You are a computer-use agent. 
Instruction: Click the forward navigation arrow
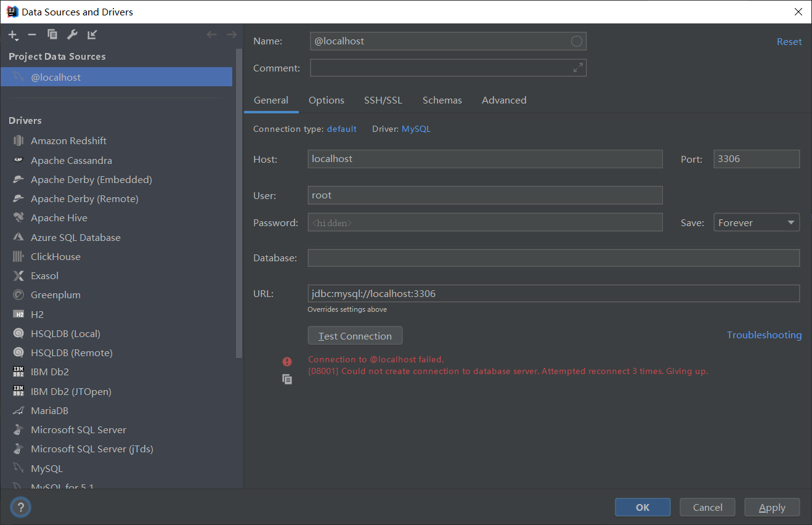pos(232,35)
